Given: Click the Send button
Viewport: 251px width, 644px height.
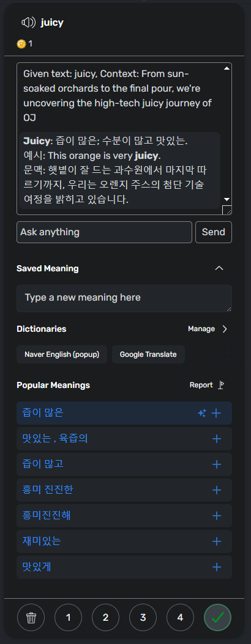Looking at the screenshot, I should [x=214, y=232].
